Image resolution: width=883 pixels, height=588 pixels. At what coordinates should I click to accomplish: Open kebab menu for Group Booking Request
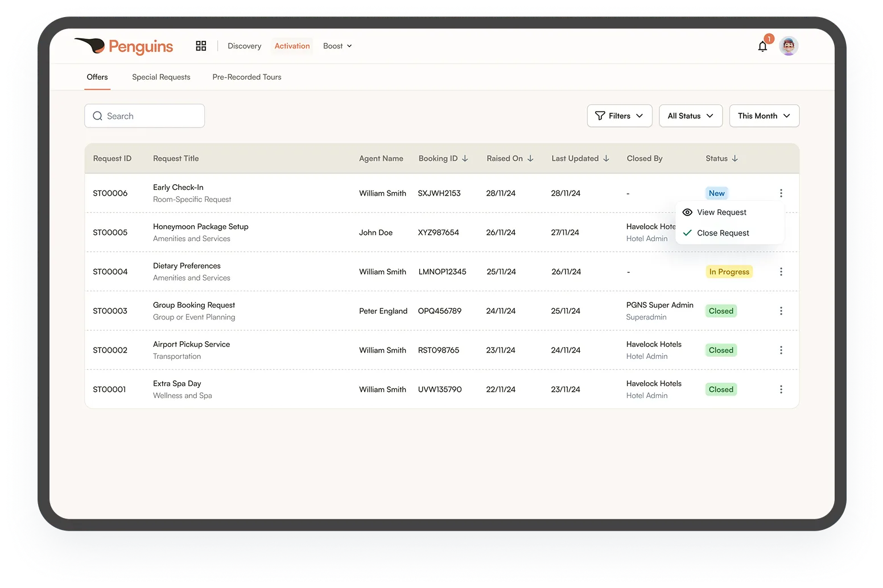[x=781, y=311]
